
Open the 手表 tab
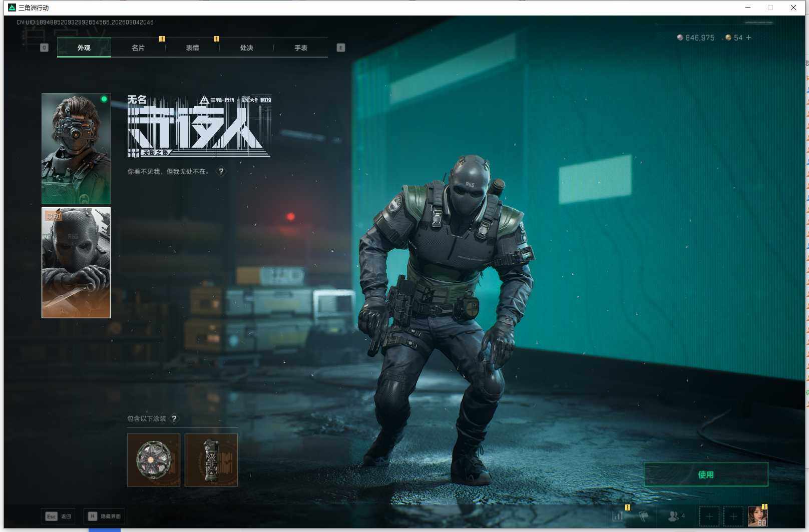pos(301,48)
